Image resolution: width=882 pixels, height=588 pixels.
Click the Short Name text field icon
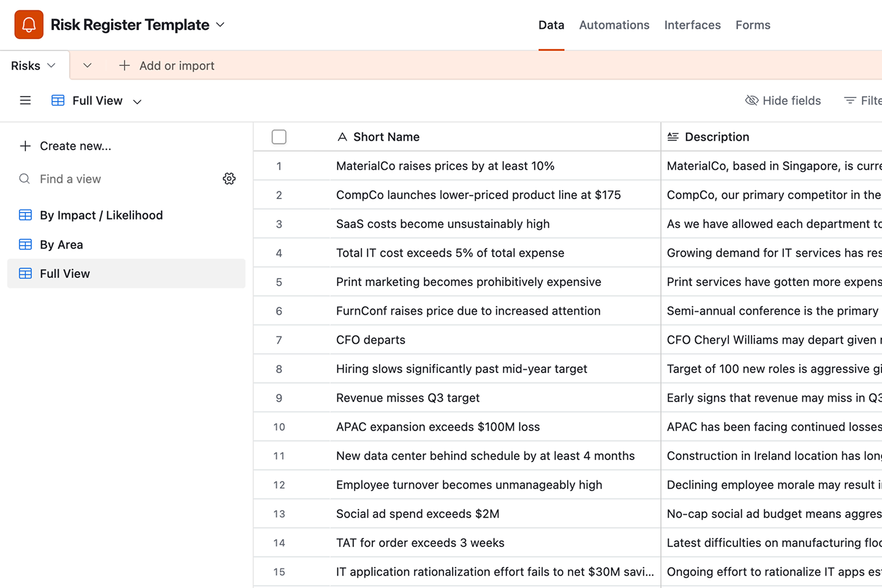342,137
